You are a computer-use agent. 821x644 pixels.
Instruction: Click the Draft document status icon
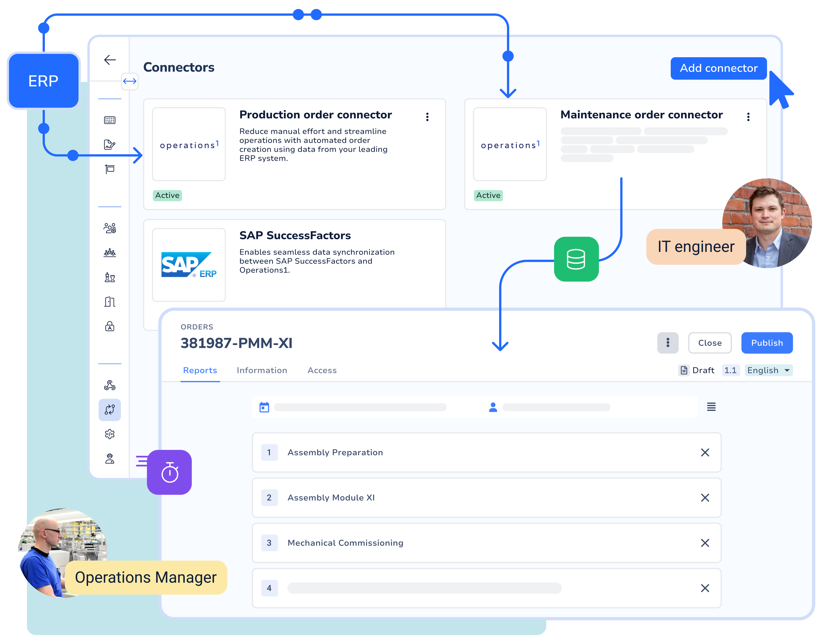[x=683, y=370]
